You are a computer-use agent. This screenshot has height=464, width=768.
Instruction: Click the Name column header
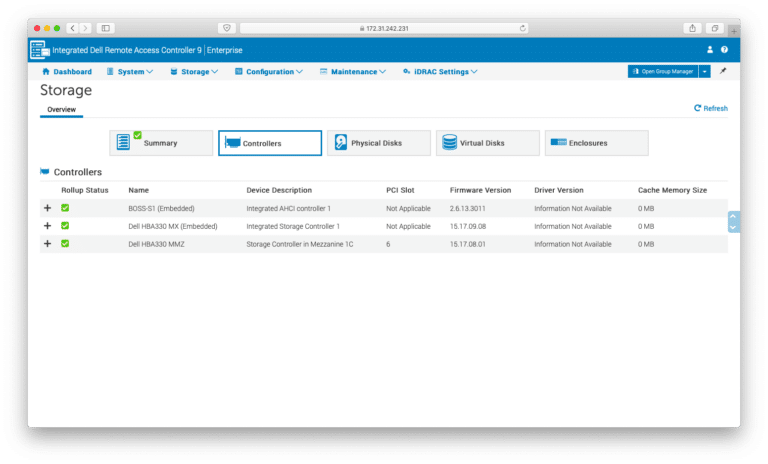click(x=139, y=190)
